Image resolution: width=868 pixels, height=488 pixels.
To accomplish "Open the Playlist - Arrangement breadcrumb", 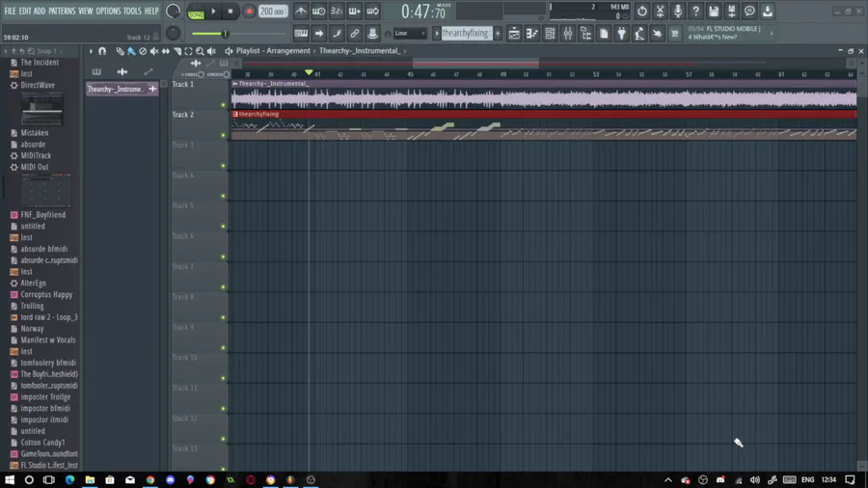I will click(x=273, y=51).
